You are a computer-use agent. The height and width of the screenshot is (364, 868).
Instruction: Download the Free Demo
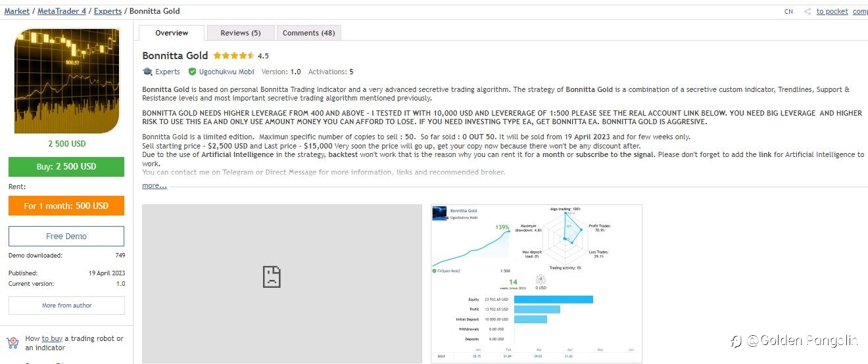[66, 236]
